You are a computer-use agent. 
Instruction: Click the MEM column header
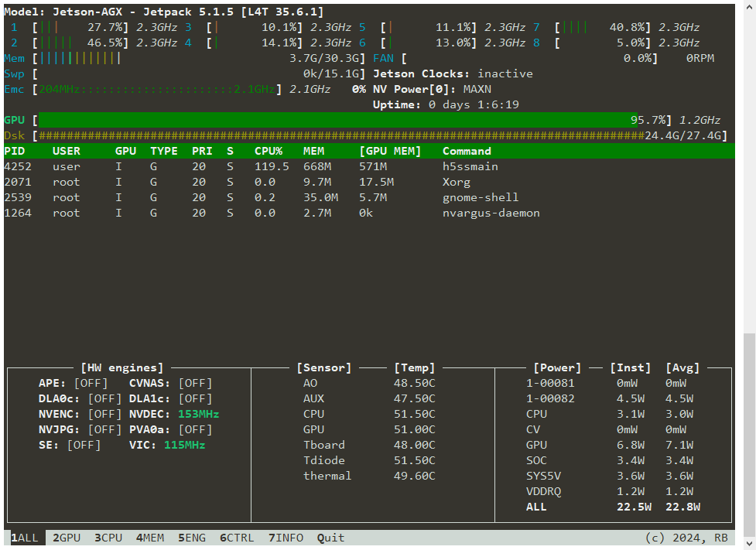tap(313, 151)
